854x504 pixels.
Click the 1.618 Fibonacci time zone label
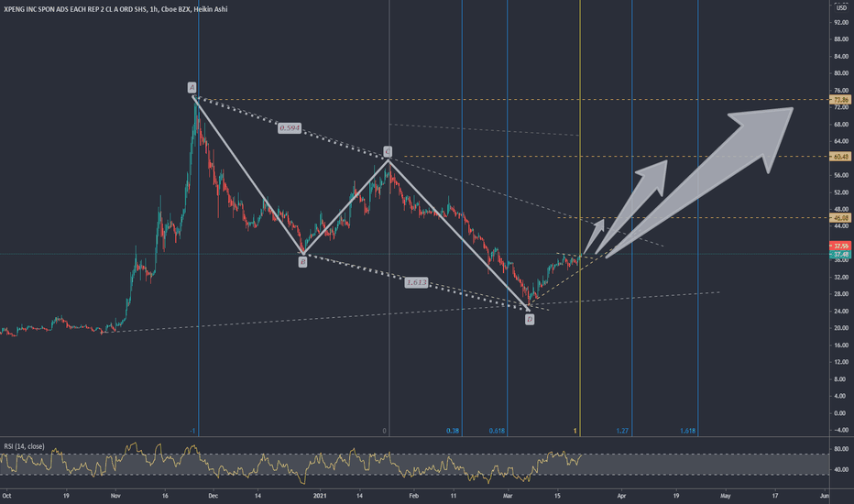pos(687,431)
